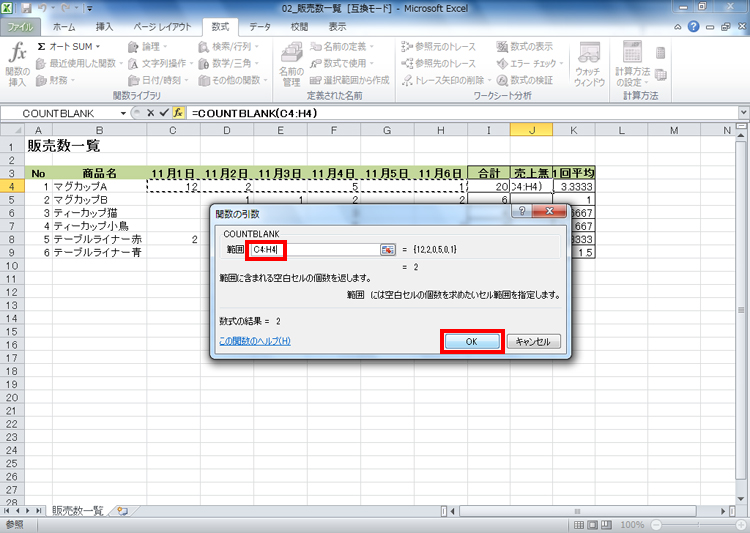The height and width of the screenshot is (533, 750).
Task: Open 計算方法の設定 options
Action: pyautogui.click(x=632, y=64)
